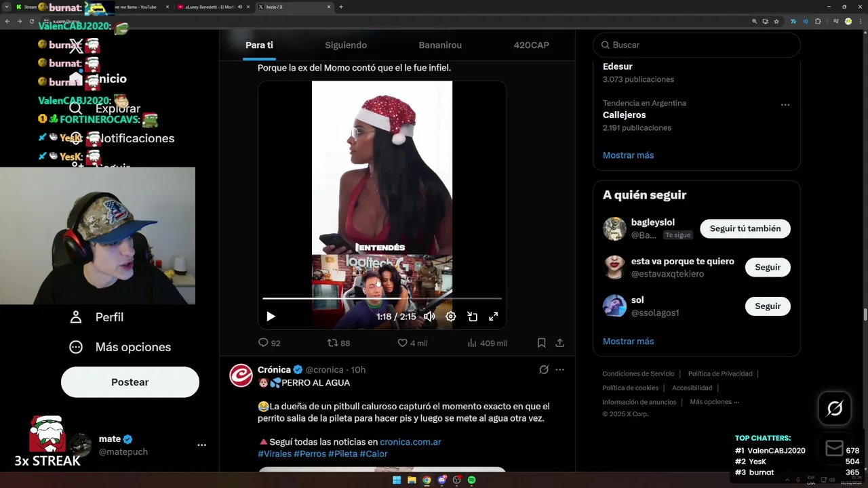Follow esta va porque te quiero

point(768,267)
